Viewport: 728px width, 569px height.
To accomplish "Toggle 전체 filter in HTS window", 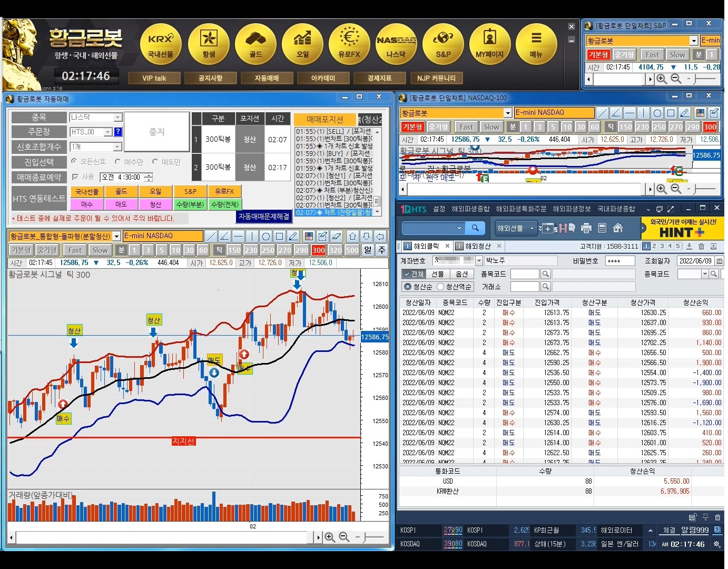I will 414,274.
